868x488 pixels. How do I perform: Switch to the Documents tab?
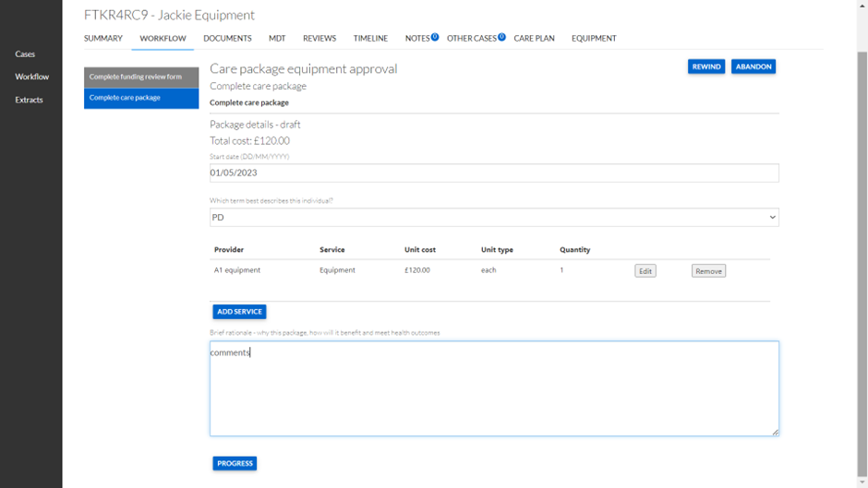point(227,39)
